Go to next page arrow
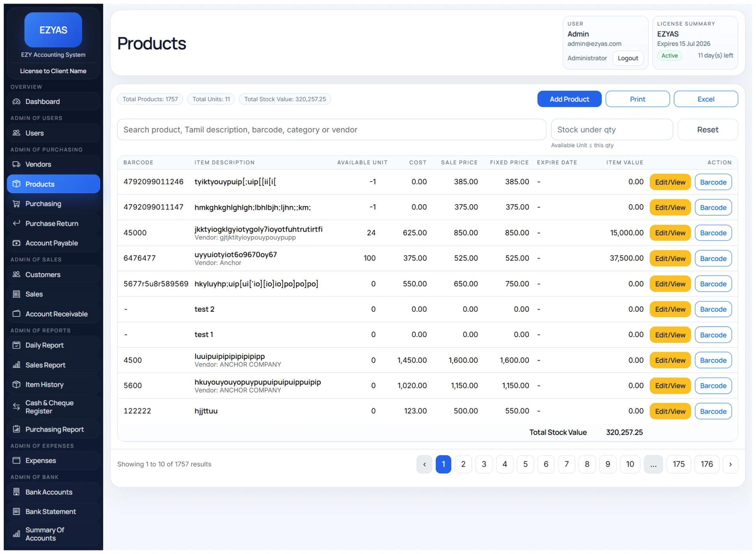The width and height of the screenshot is (756, 554). click(x=730, y=465)
